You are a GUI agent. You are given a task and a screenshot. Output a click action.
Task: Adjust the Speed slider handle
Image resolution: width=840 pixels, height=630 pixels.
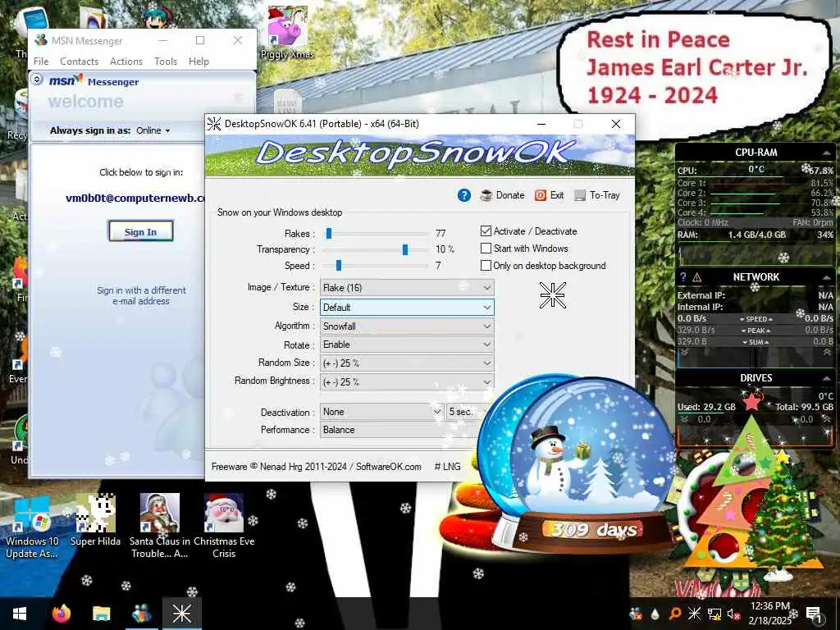tap(339, 265)
